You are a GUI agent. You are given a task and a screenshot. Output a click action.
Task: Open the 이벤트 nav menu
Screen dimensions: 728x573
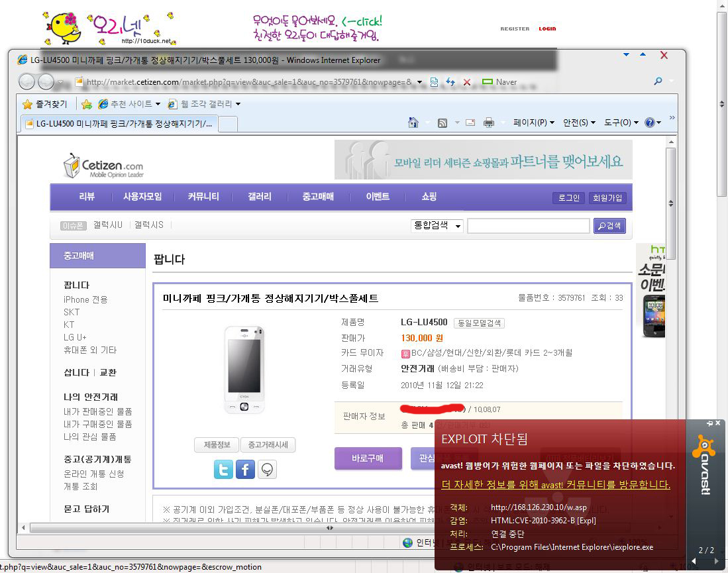coord(378,197)
